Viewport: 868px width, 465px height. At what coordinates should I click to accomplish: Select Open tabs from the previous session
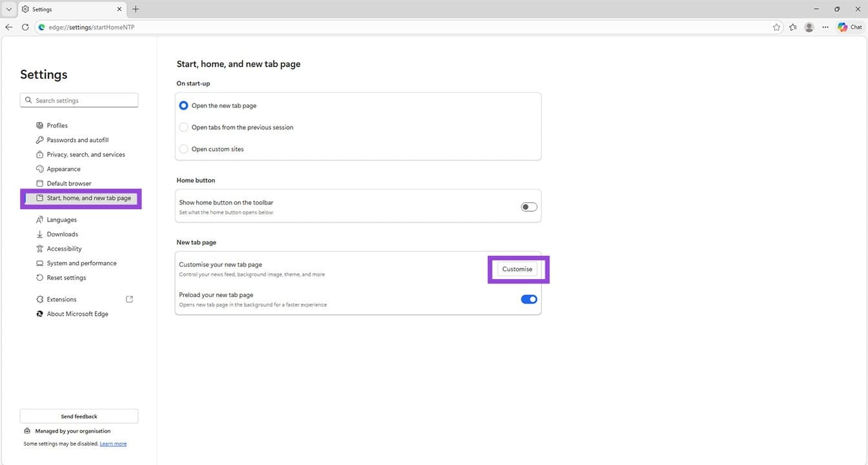pos(183,127)
